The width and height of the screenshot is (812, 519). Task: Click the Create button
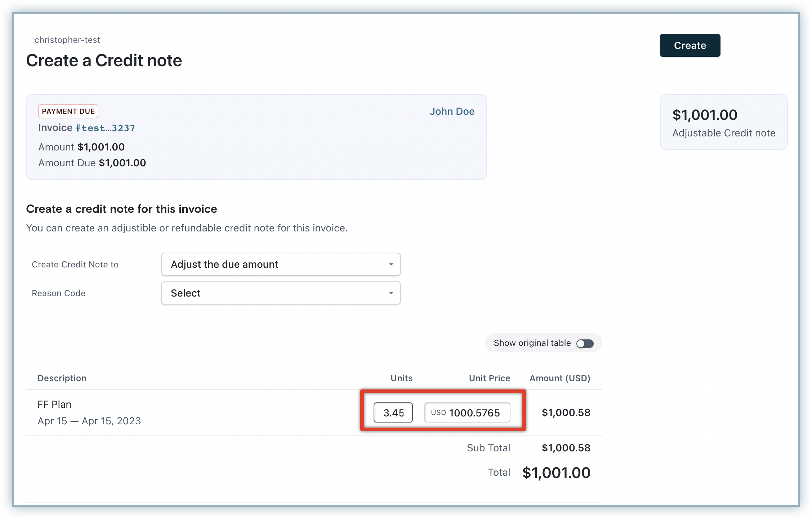coord(690,45)
